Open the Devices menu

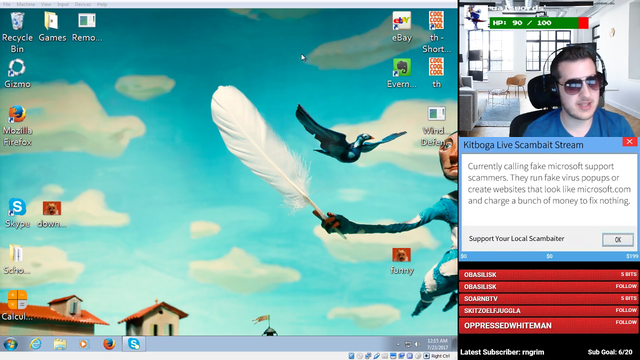(x=83, y=4)
